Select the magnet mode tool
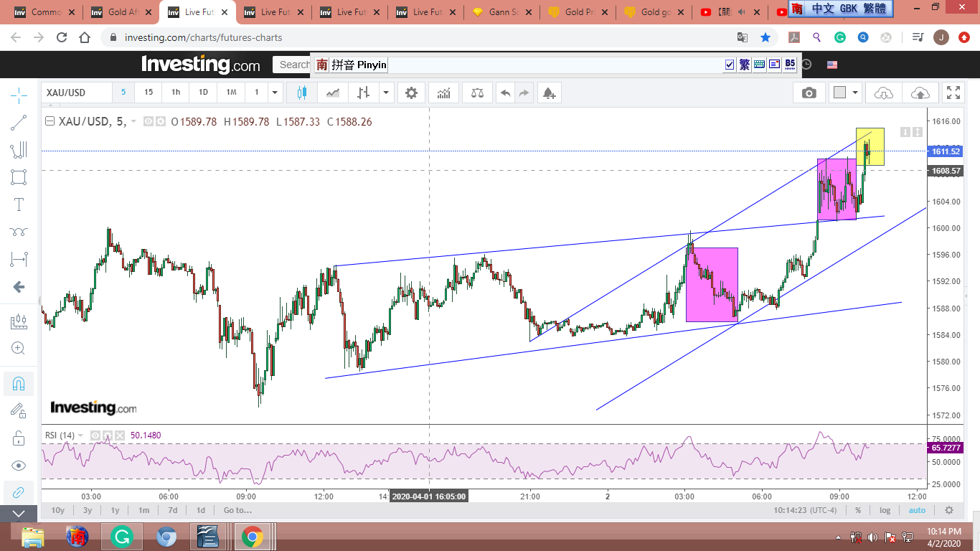Image resolution: width=980 pixels, height=551 pixels. click(x=19, y=384)
